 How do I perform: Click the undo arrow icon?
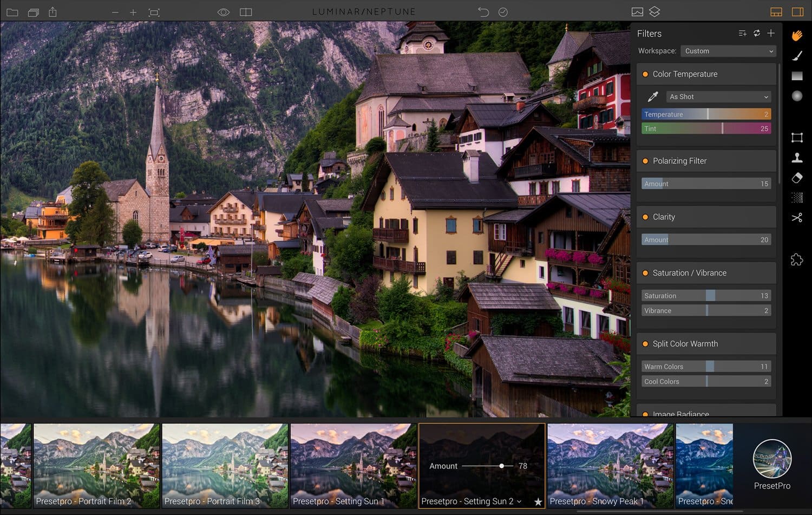pos(483,12)
